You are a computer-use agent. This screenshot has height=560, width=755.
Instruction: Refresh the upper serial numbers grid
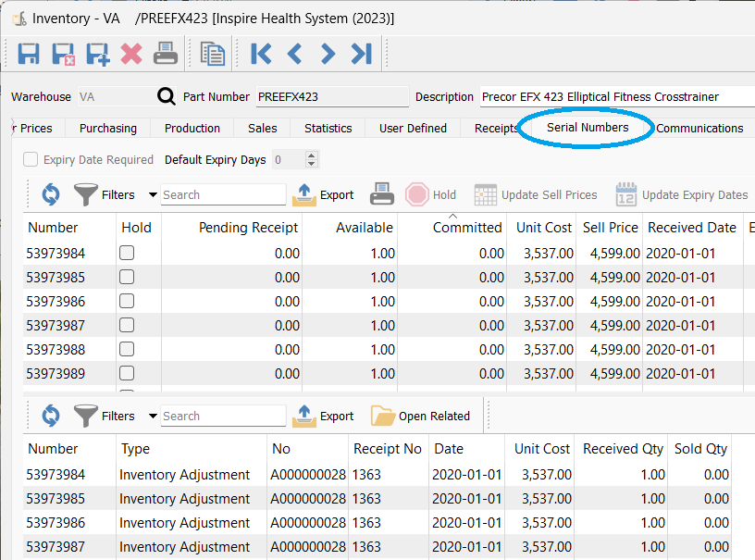click(x=50, y=194)
